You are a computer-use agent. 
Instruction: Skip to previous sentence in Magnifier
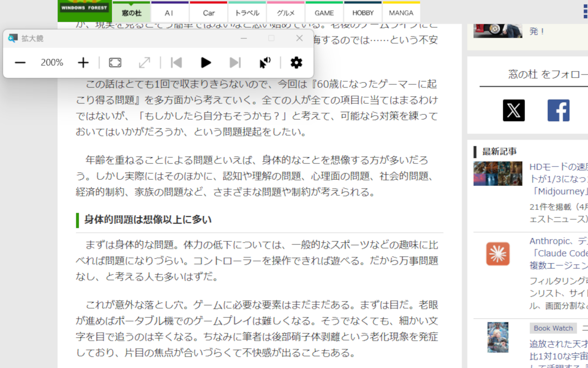tap(176, 63)
